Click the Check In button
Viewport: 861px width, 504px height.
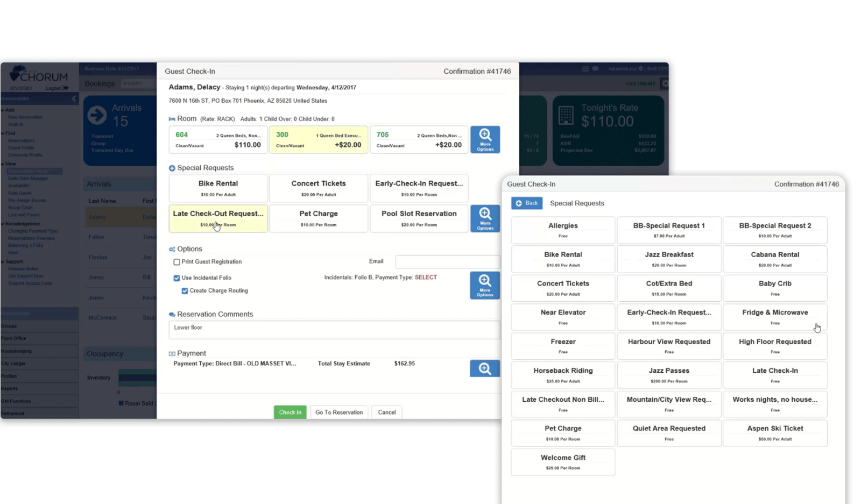tap(290, 412)
